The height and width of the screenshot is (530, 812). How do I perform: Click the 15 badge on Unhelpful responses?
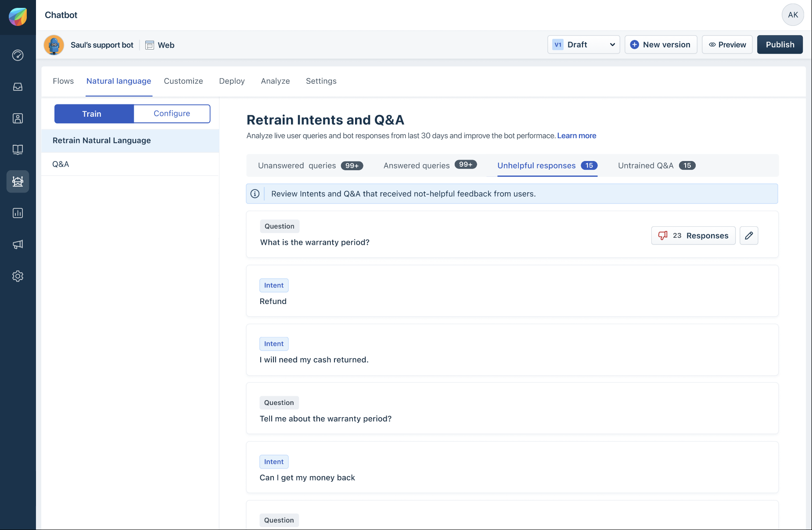pyautogui.click(x=589, y=165)
